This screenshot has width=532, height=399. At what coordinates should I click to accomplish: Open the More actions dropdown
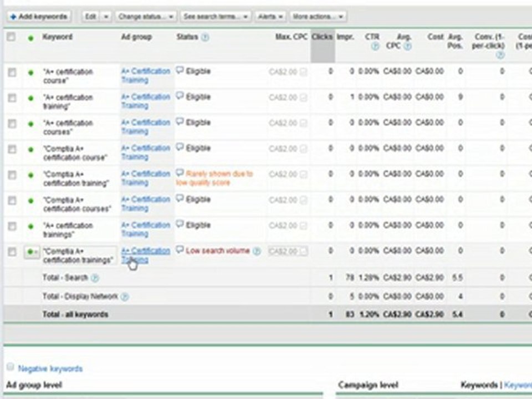318,16
